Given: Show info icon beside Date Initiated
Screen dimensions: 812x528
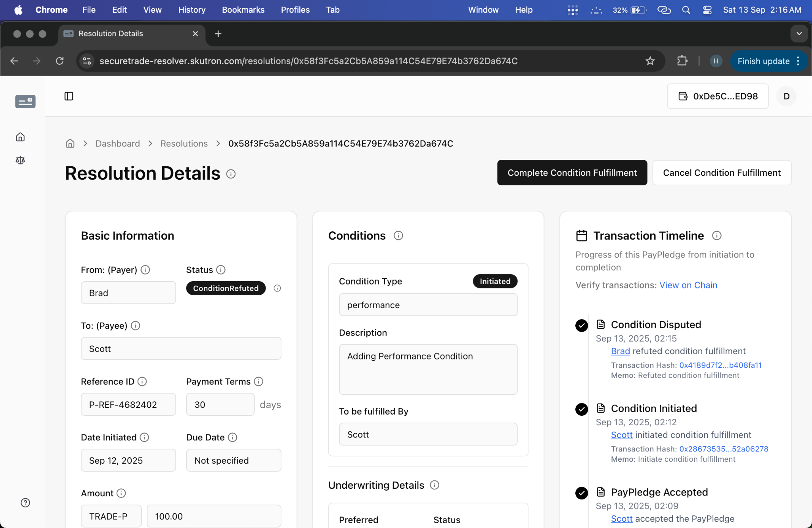Looking at the screenshot, I should pyautogui.click(x=144, y=437).
